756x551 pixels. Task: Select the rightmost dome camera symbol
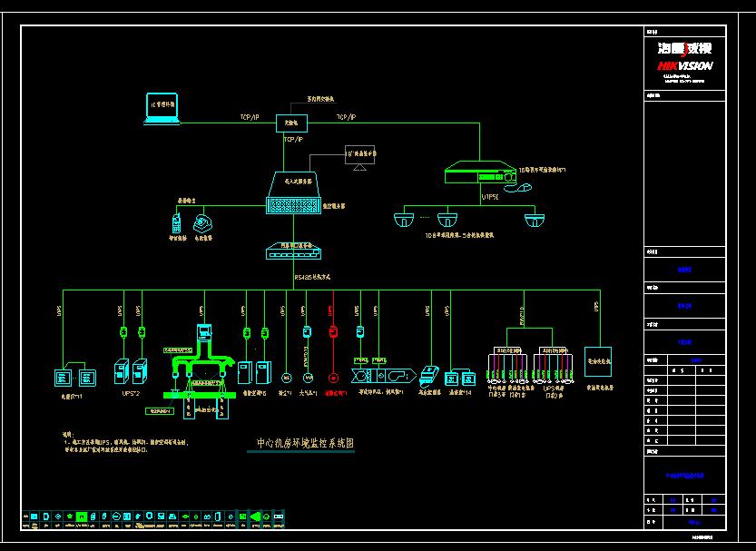[535, 219]
